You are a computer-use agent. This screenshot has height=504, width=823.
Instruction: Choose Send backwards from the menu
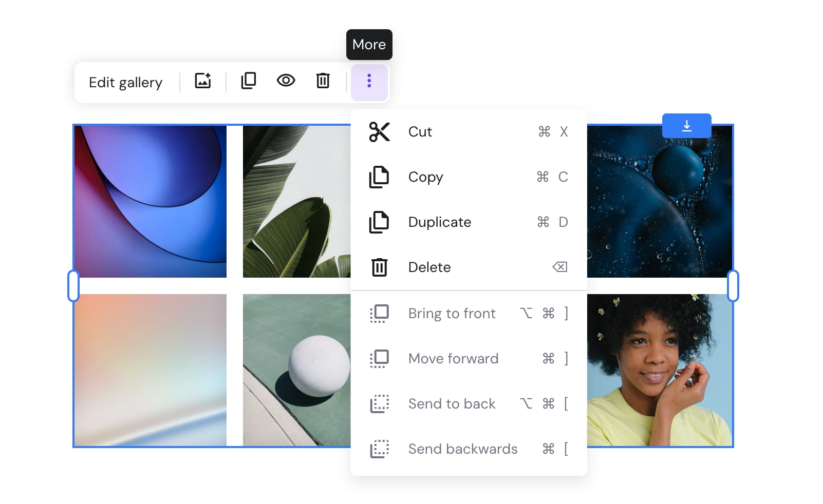462,449
